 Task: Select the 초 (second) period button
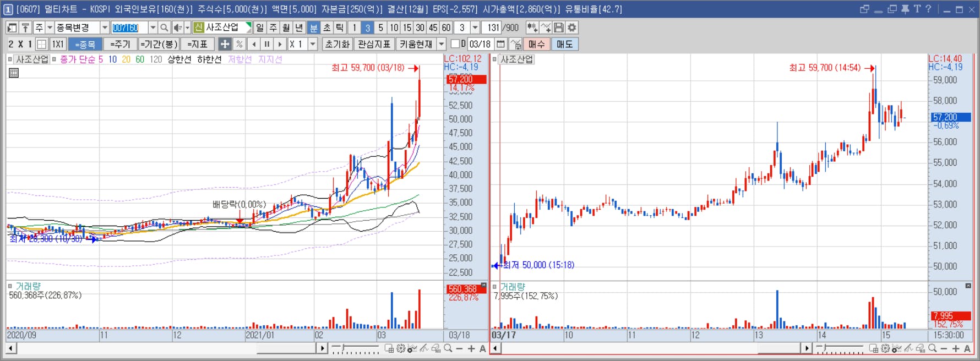pos(327,28)
